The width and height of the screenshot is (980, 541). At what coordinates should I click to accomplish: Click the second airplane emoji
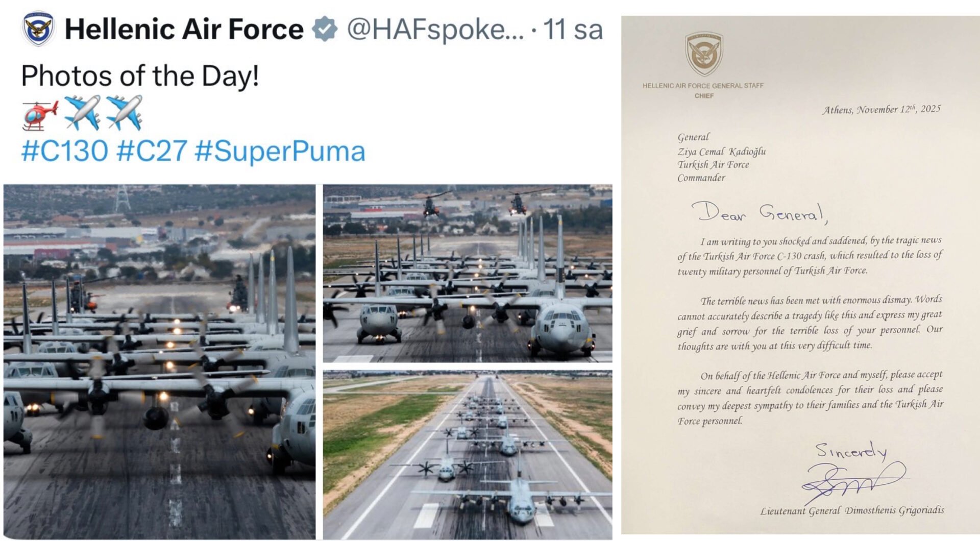click(125, 113)
